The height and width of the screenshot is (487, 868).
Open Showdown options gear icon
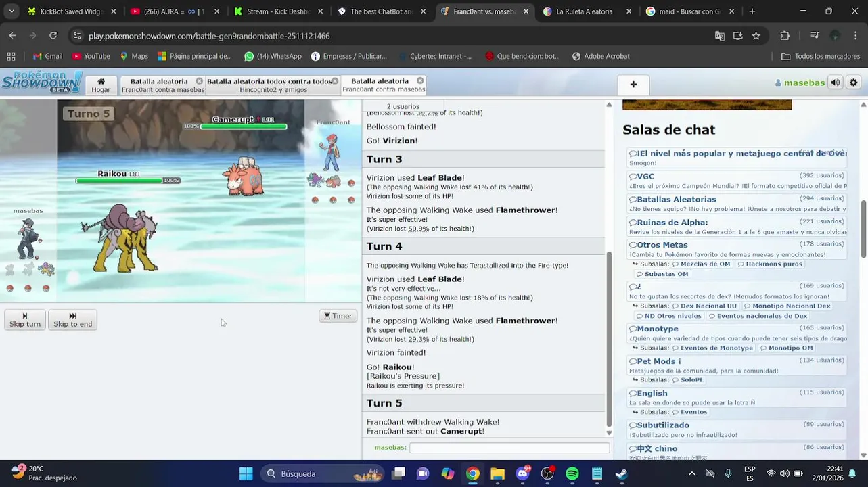pos(854,83)
